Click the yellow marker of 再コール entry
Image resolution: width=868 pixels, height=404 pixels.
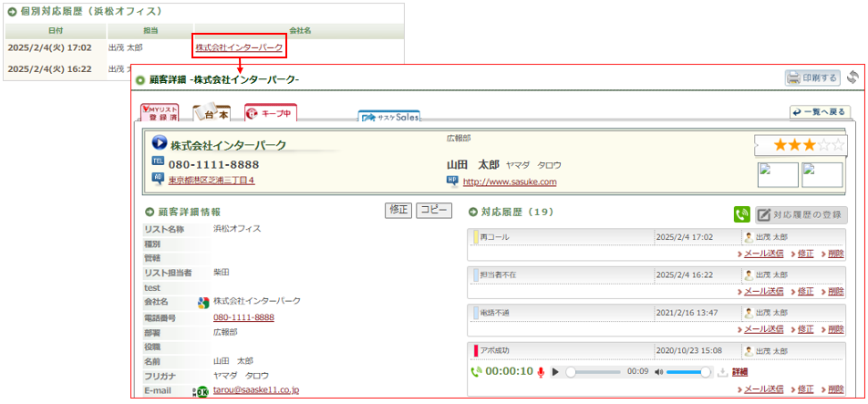[476, 237]
